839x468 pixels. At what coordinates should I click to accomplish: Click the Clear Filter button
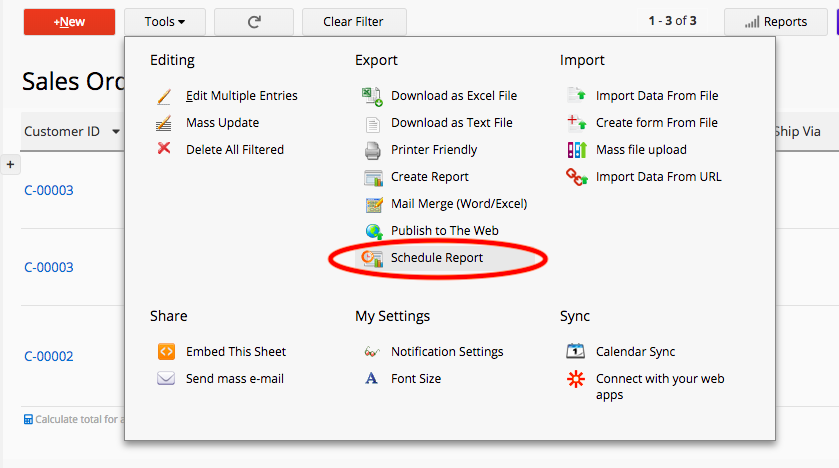[352, 22]
